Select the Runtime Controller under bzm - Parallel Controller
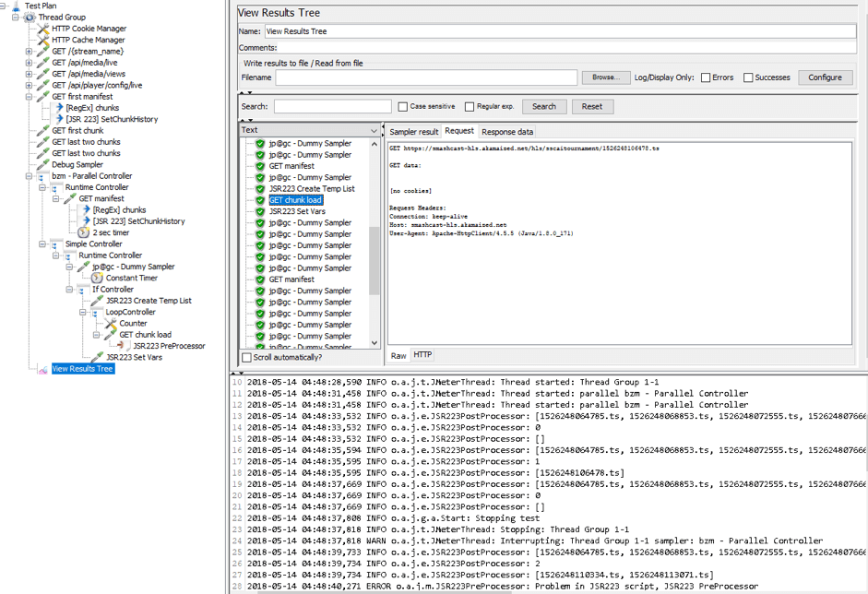 pos(97,187)
